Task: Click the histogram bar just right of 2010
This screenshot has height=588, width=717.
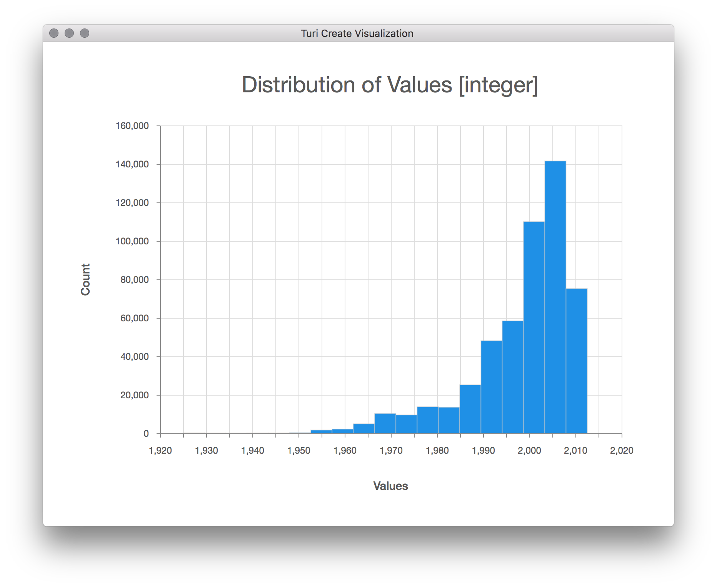Action: tap(577, 361)
